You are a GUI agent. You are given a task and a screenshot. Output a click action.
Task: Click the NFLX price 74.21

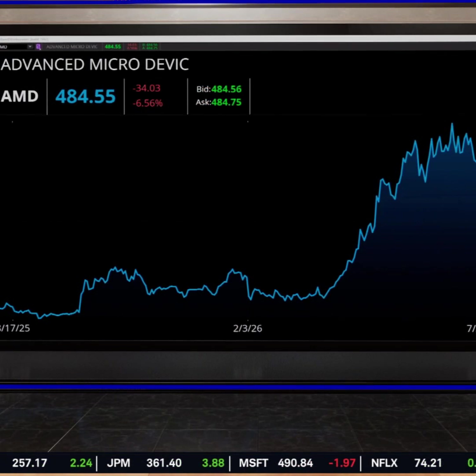(428, 463)
